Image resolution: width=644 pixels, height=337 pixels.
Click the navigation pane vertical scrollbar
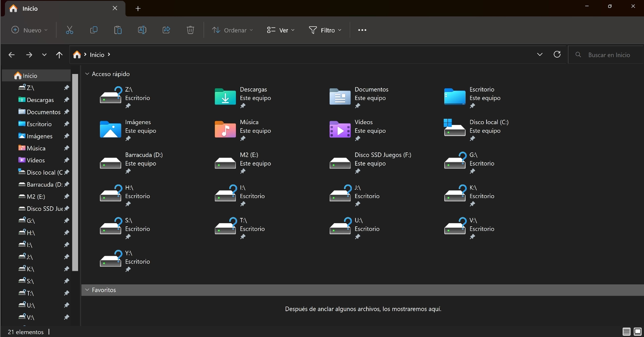(x=75, y=172)
